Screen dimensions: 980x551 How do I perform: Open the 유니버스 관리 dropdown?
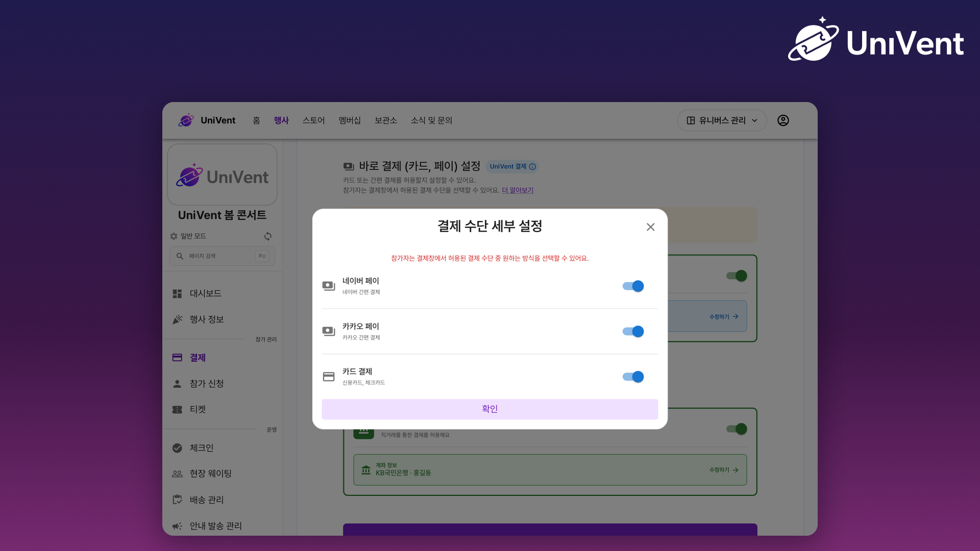tap(722, 120)
